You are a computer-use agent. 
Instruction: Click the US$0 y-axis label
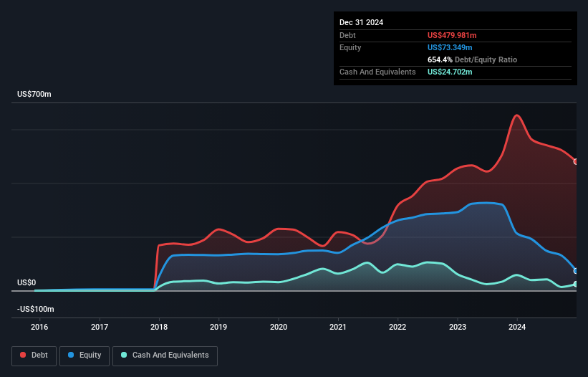click(26, 282)
